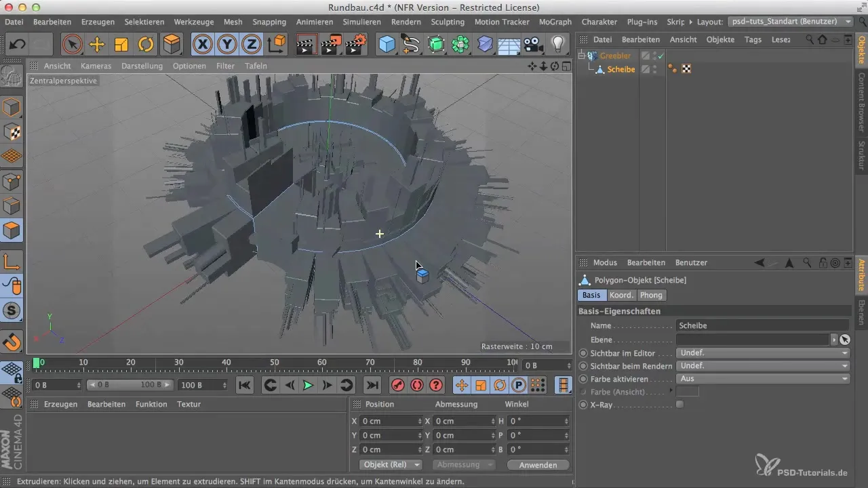This screenshot has height=488, width=868.
Task: Open Sichtbar im Editor dropdown
Action: pyautogui.click(x=763, y=352)
